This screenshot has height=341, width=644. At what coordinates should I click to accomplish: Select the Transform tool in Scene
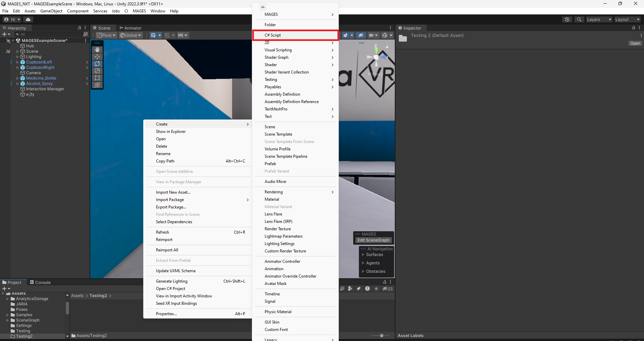97,85
